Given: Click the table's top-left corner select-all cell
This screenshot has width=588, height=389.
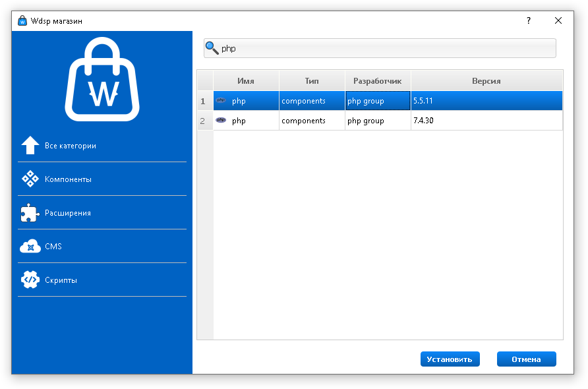Looking at the screenshot, I should tap(205, 80).
